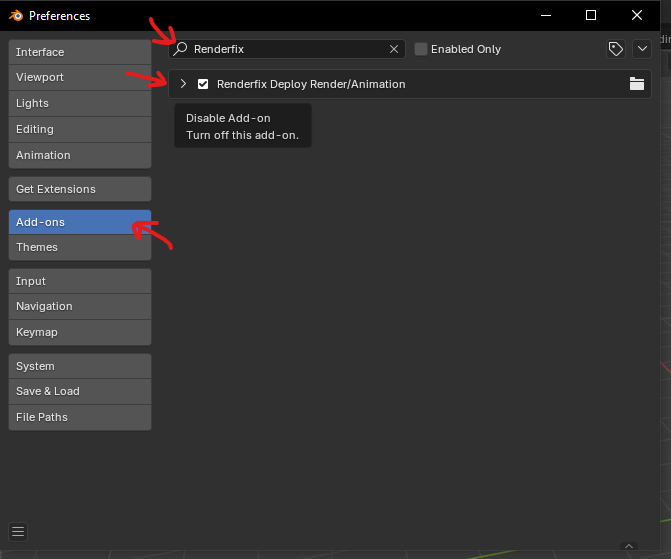The image size is (671, 559).
Task: Select the Add-ons section
Action: tap(80, 222)
